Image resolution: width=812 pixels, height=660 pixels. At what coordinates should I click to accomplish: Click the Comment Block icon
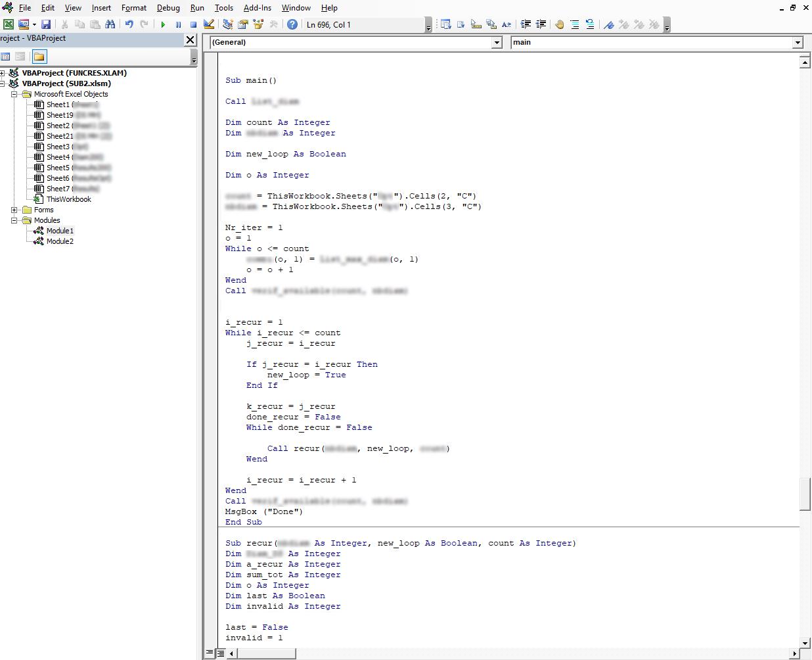(575, 24)
